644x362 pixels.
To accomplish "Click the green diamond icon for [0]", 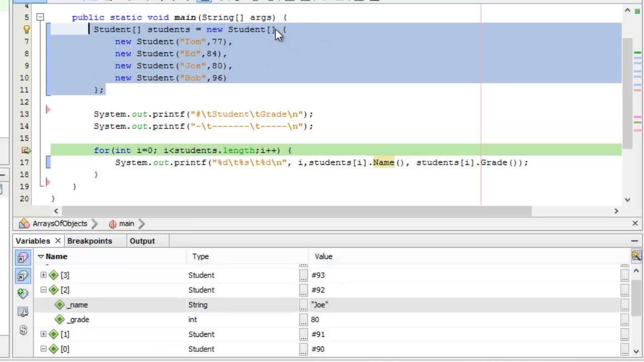I will click(x=54, y=349).
